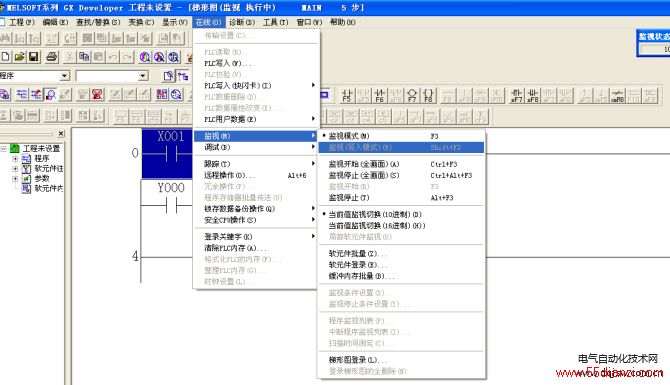The image size is (670, 385).
Task: Click the Save project floppy disk icon
Action: [x=34, y=57]
